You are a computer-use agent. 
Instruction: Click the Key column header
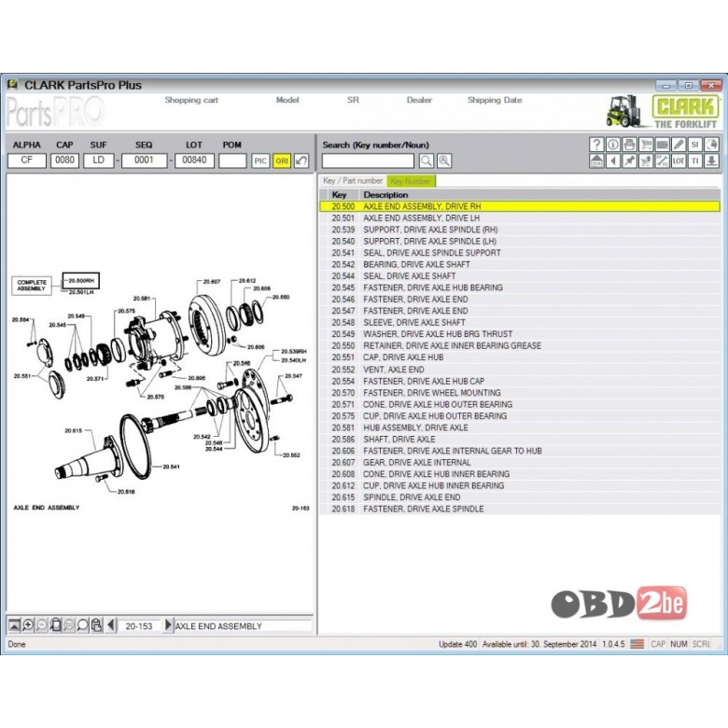tap(339, 195)
